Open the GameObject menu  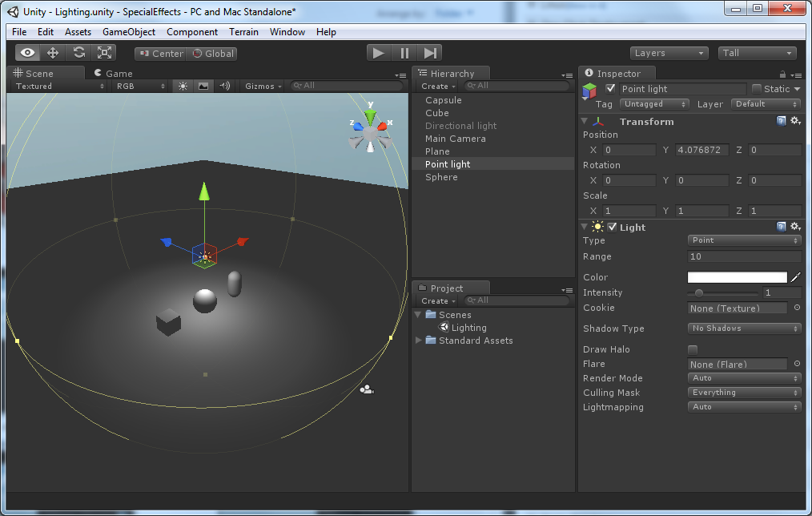coord(129,32)
